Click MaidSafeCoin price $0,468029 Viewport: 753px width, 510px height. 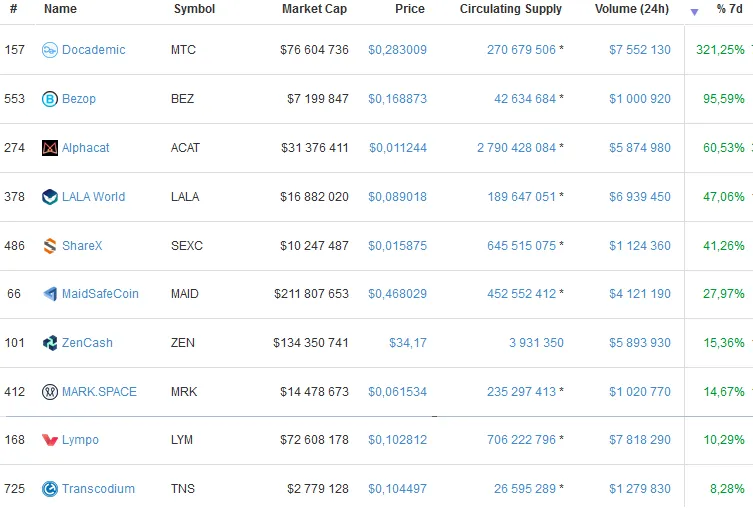[398, 294]
